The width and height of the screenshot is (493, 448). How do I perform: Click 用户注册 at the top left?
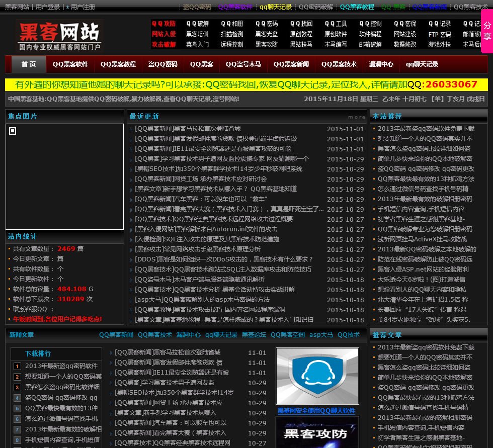pos(83,7)
